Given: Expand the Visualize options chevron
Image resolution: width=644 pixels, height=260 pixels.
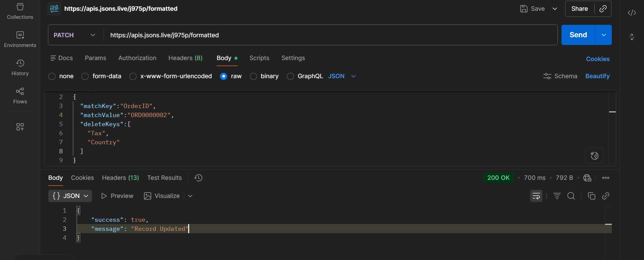Looking at the screenshot, I should point(190,196).
